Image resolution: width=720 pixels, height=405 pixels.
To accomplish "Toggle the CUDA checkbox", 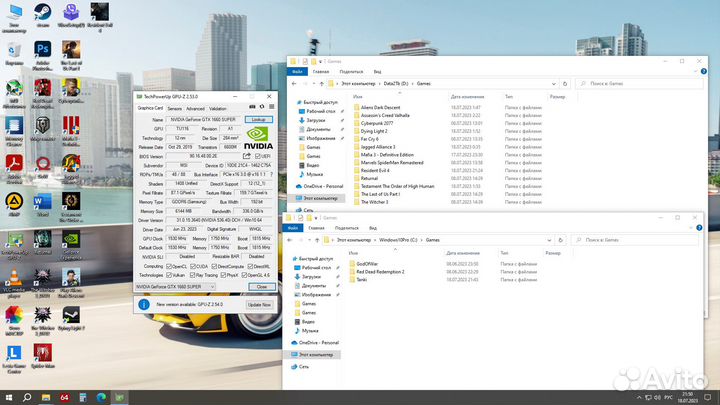I will [193, 266].
